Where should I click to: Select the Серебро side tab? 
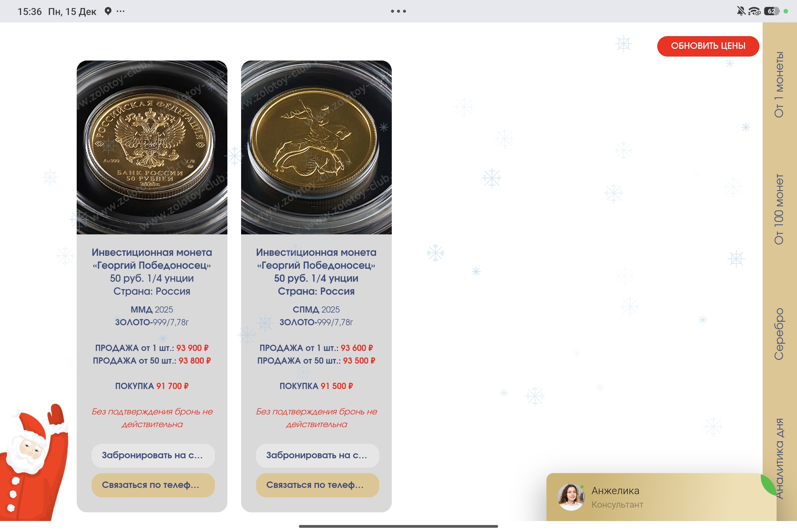pyautogui.click(x=779, y=334)
